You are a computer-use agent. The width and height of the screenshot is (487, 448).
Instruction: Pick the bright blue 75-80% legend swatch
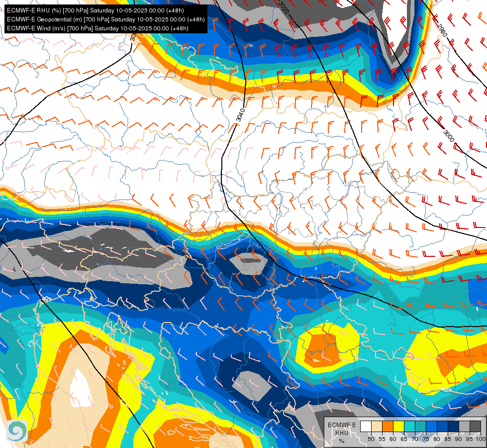point(432,426)
